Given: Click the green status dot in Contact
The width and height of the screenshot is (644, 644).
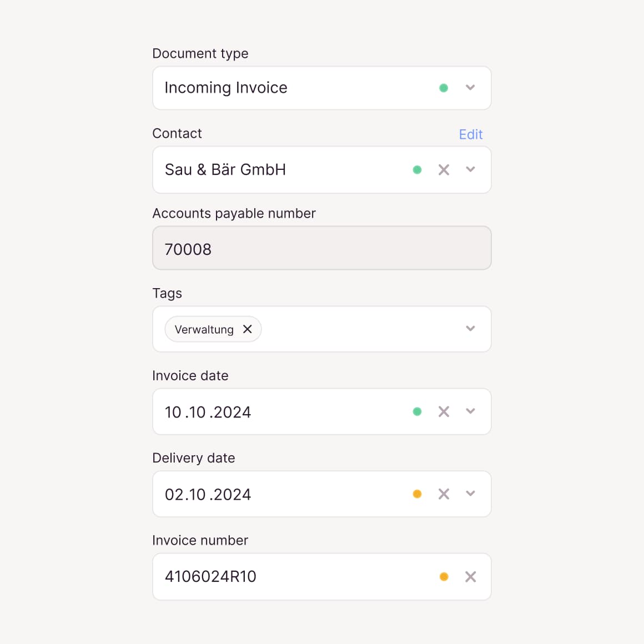Looking at the screenshot, I should pyautogui.click(x=417, y=170).
